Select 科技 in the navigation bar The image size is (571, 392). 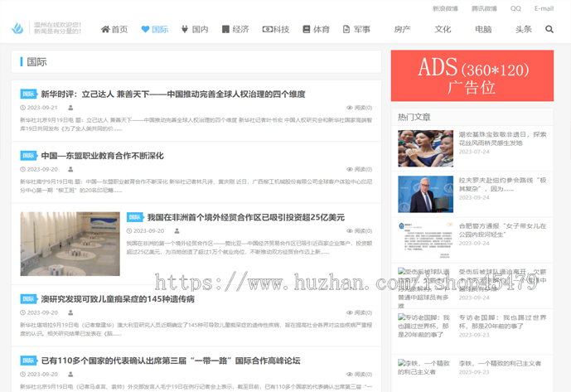[x=281, y=29]
